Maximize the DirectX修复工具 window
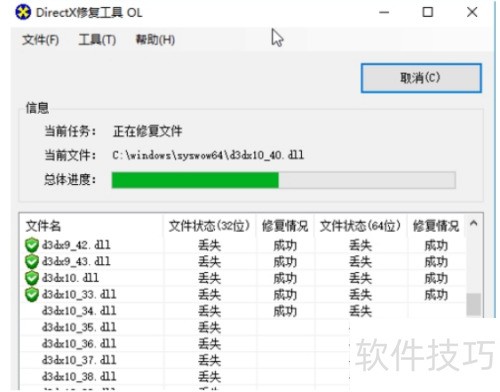Screen dimensions: 500x392 pyautogui.click(x=428, y=13)
